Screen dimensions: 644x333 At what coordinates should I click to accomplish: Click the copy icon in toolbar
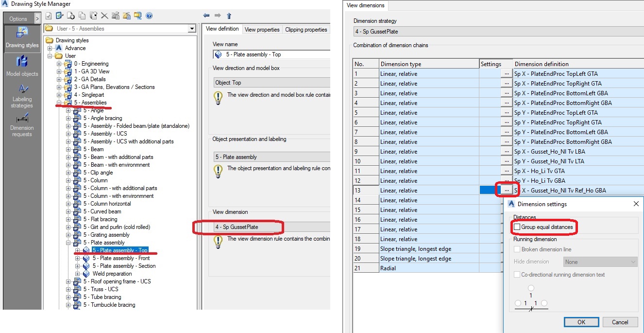point(83,16)
